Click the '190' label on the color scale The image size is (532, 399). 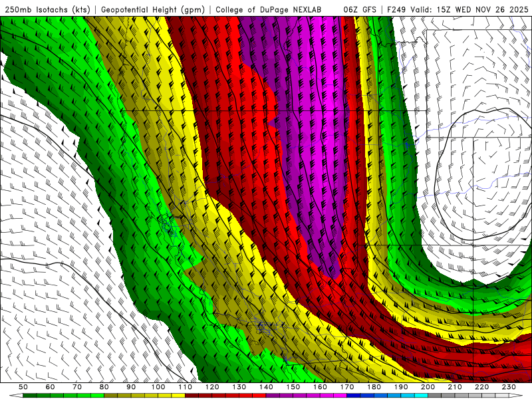click(x=401, y=387)
